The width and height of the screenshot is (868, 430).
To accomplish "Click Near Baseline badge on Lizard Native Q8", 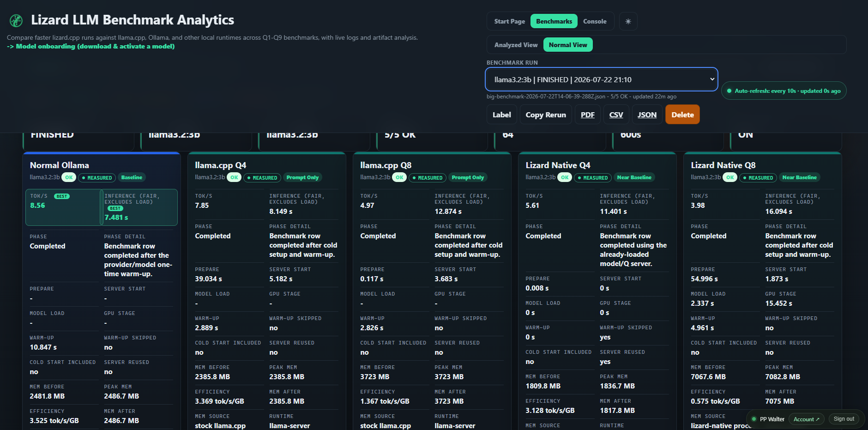I will point(799,177).
